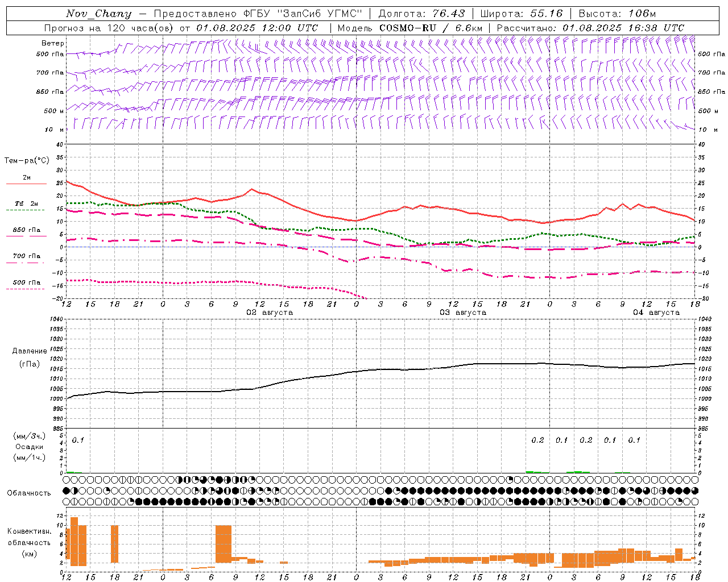The height and width of the screenshot is (582, 728).
Task: Click the Рассчитано: 01.08.2025 16:38 UTC timestamp
Action: (x=590, y=28)
